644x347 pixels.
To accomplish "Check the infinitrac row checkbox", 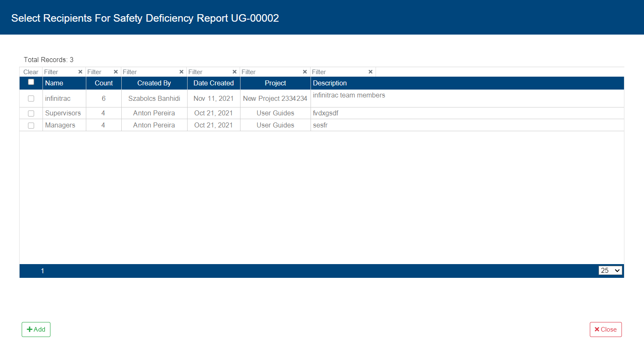I will [x=31, y=99].
